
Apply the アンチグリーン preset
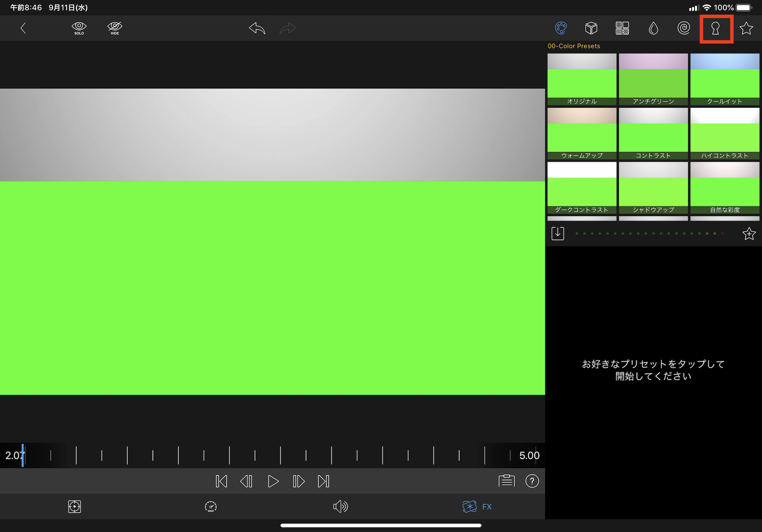[x=653, y=79]
